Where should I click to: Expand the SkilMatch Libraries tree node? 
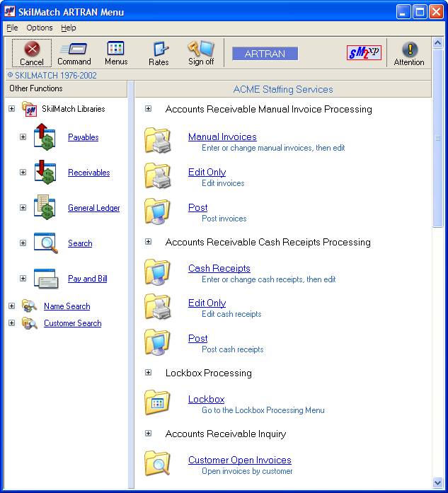click(x=11, y=109)
